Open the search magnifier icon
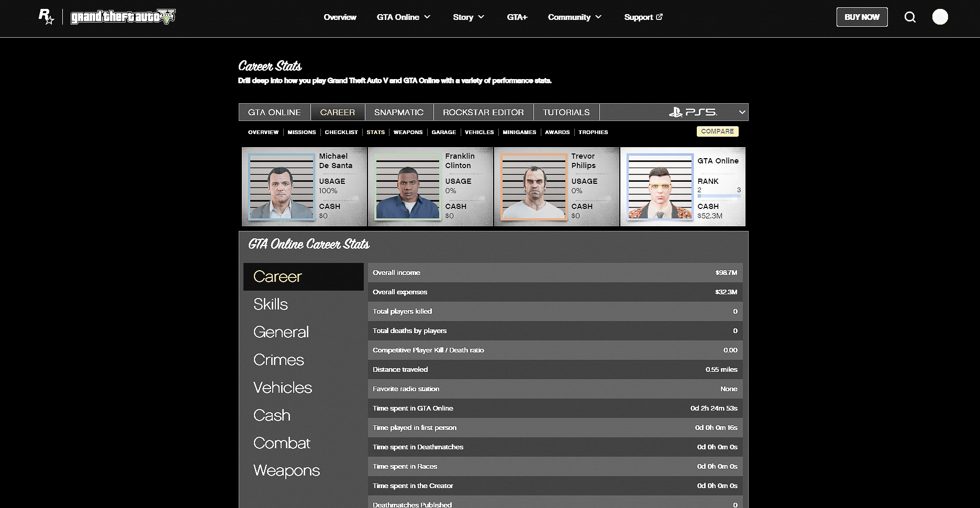980x508 pixels. tap(910, 17)
